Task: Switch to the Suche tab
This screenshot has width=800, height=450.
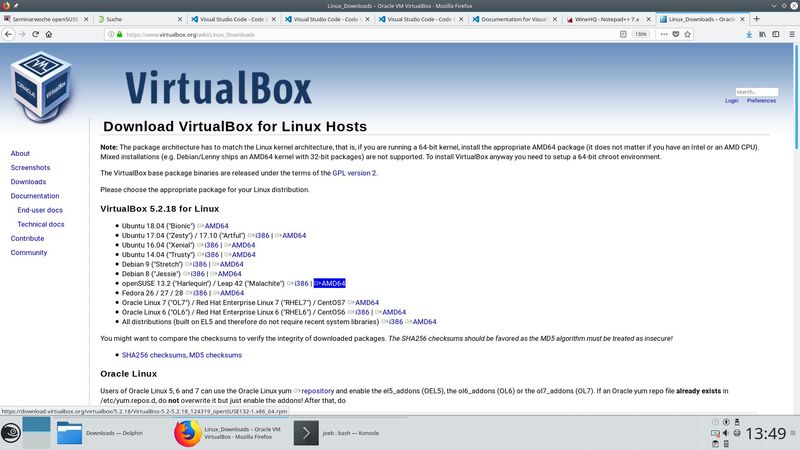Action: click(x=139, y=19)
